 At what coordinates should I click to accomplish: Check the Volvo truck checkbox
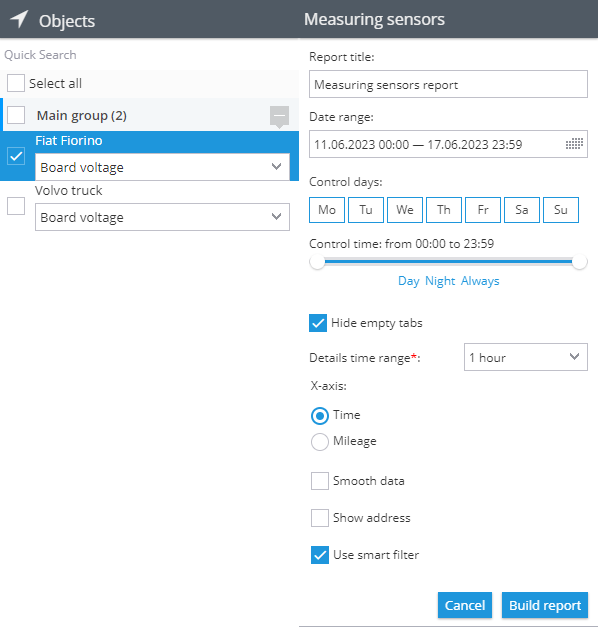[16, 206]
